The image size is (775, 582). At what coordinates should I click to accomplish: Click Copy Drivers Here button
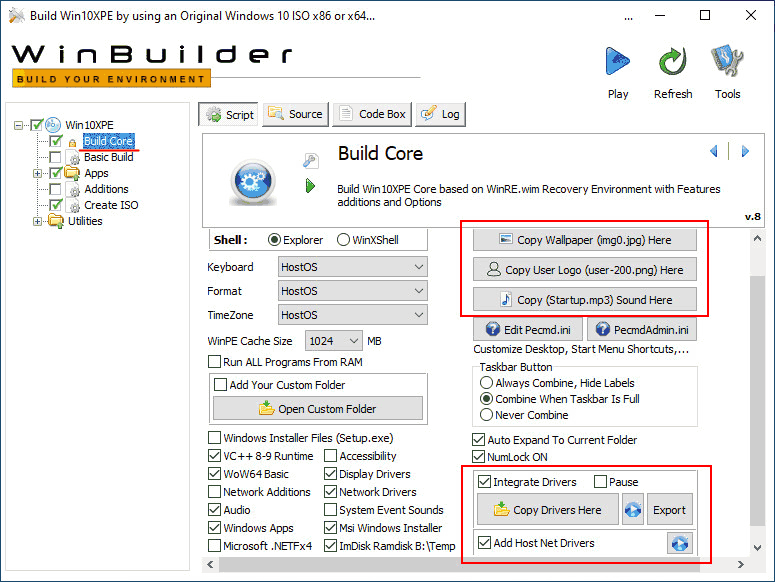click(x=548, y=509)
